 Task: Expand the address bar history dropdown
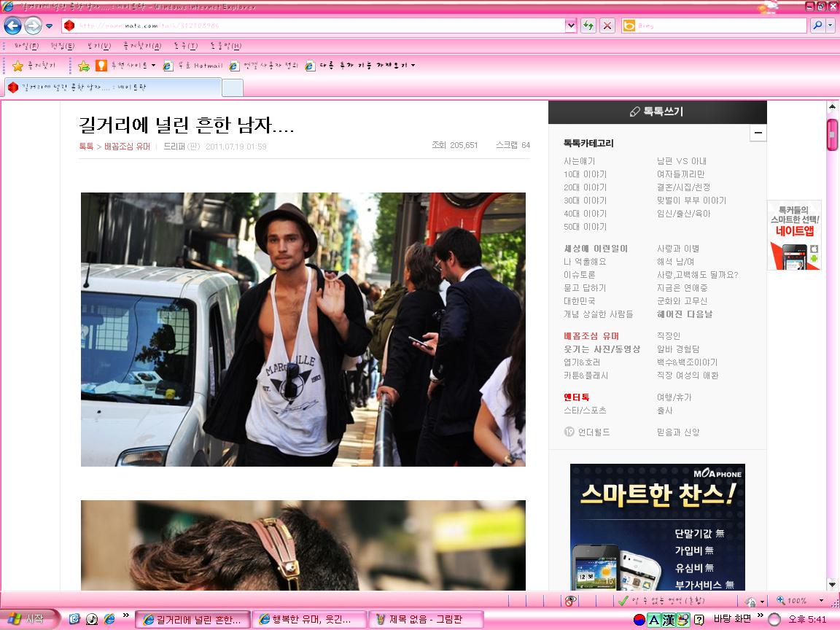[570, 26]
